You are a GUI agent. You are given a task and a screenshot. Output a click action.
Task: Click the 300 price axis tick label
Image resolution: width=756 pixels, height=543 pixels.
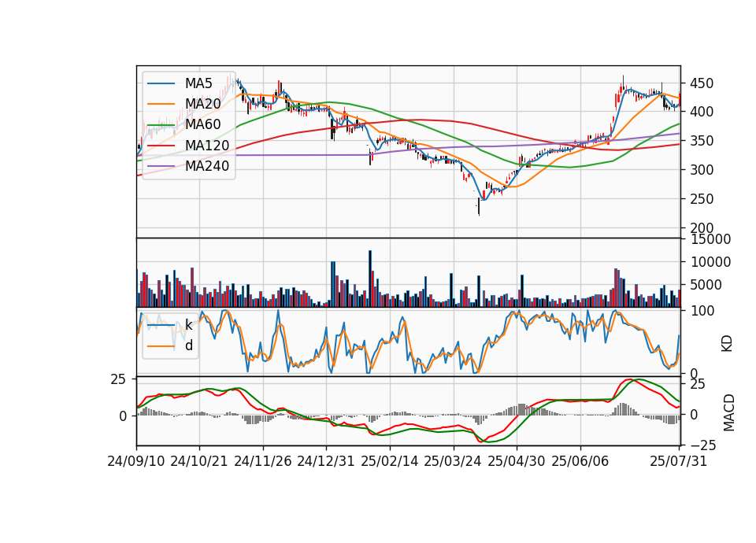(702, 170)
